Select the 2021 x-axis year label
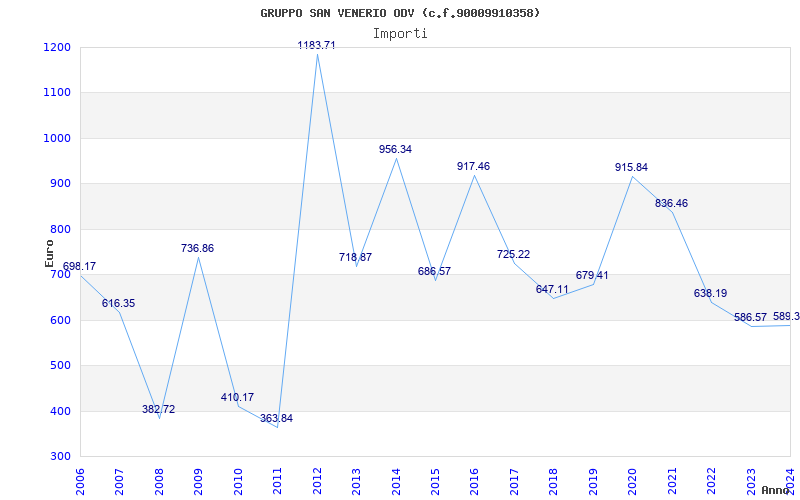Viewport: 800px width, 500px height. point(672,481)
